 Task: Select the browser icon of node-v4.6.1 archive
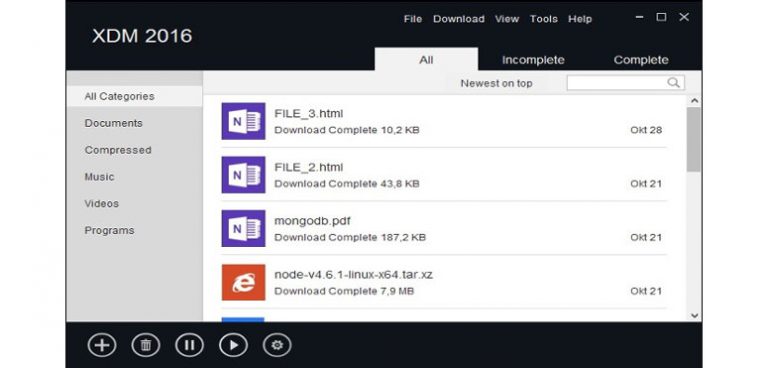click(243, 282)
